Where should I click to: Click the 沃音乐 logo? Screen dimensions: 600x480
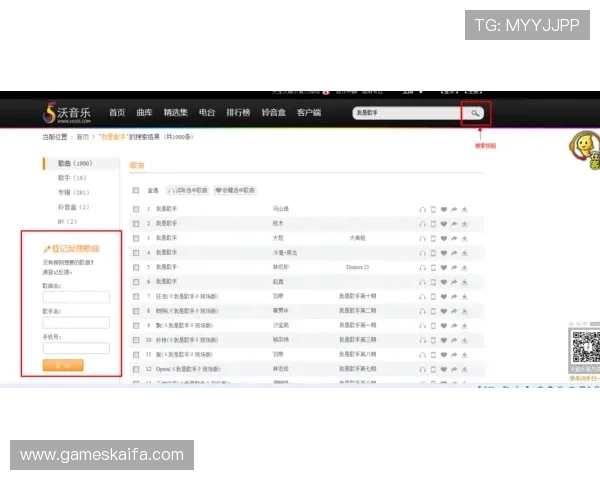pos(67,113)
